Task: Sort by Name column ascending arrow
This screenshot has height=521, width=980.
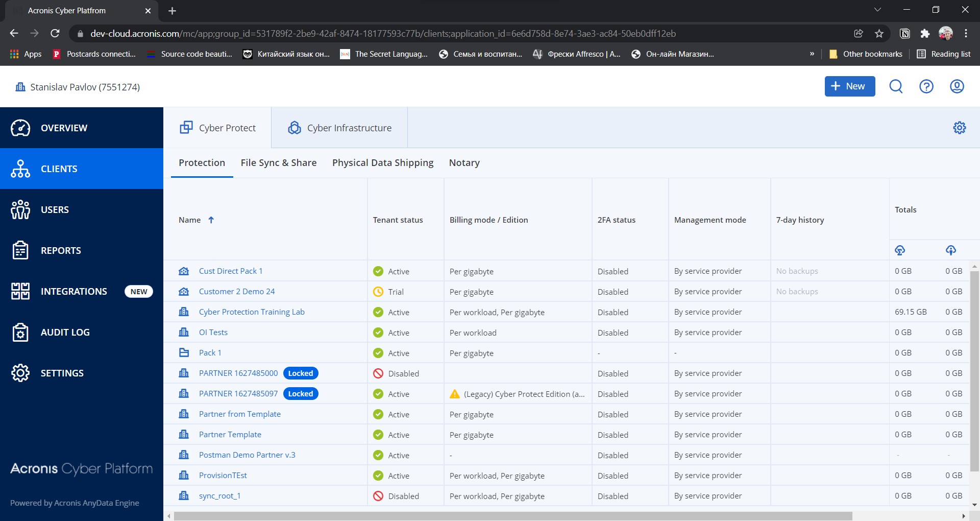Action: [211, 220]
